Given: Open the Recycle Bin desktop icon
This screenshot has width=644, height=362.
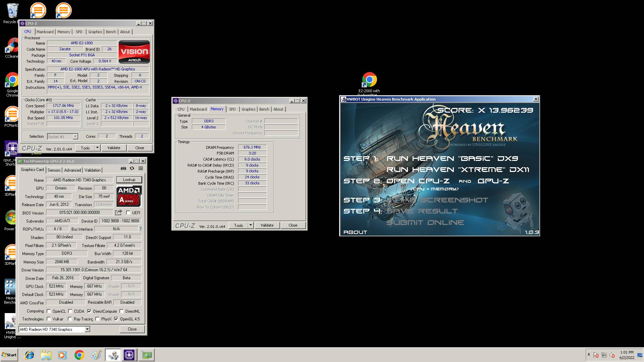Looking at the screenshot, I should pyautogui.click(x=11, y=13).
